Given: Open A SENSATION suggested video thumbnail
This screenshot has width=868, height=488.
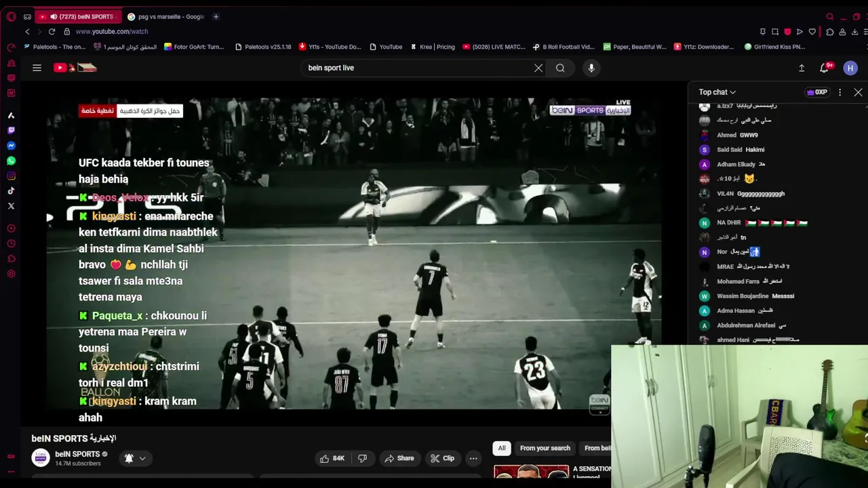Looking at the screenshot, I should coord(532,471).
